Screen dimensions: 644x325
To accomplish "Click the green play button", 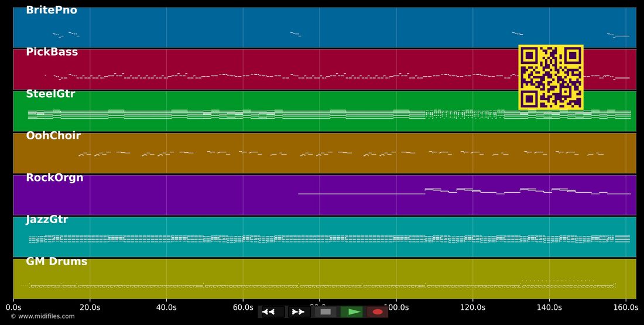I will click(x=352, y=312).
